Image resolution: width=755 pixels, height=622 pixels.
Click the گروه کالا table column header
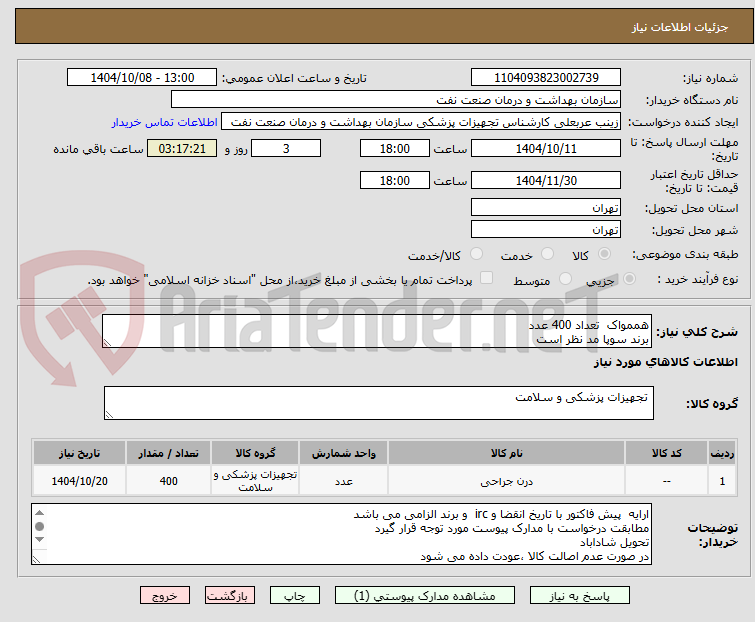[255, 453]
